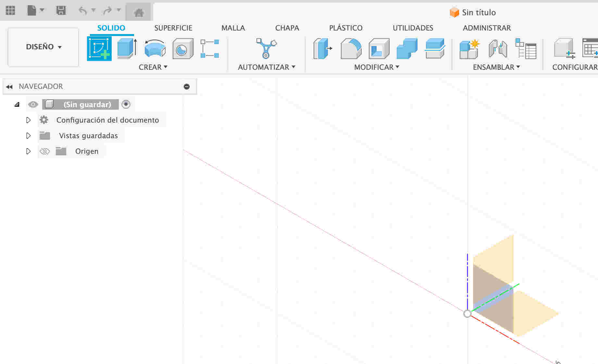Image resolution: width=598 pixels, height=364 pixels.
Task: Open the CREAR dropdown menu
Action: pos(153,67)
